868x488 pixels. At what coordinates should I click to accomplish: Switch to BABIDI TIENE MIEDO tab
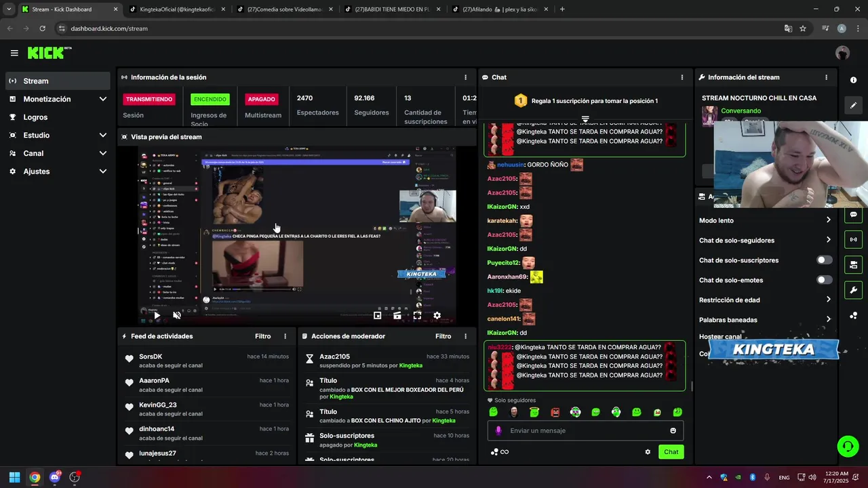pyautogui.click(x=391, y=9)
